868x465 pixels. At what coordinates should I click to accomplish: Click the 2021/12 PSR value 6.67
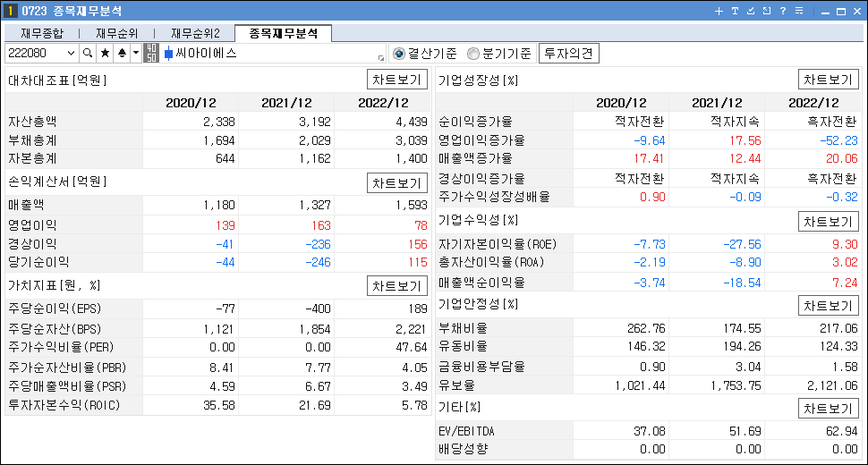point(318,386)
